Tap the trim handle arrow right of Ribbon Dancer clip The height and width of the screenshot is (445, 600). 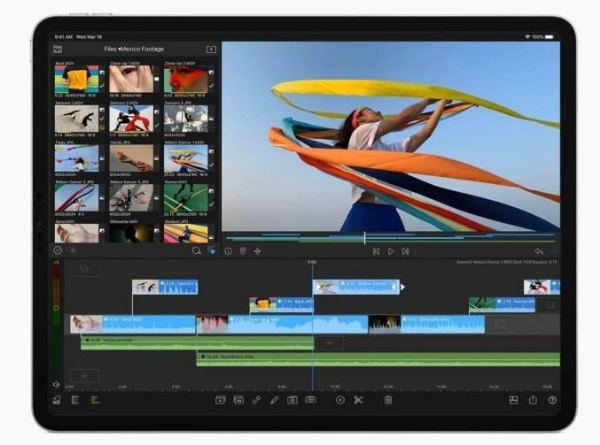[x=403, y=287]
